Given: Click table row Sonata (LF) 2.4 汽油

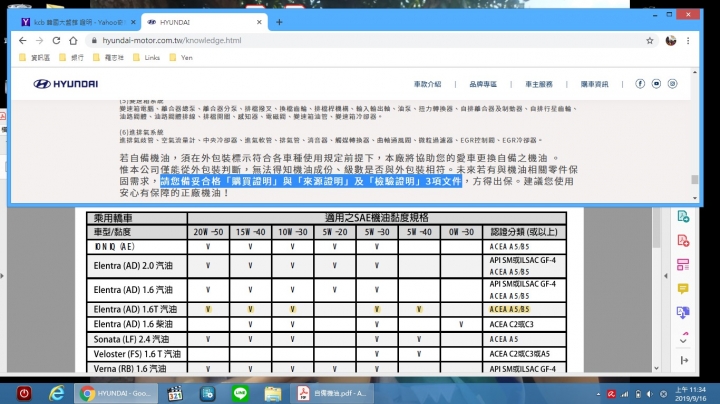Looking at the screenshot, I should [x=326, y=339].
